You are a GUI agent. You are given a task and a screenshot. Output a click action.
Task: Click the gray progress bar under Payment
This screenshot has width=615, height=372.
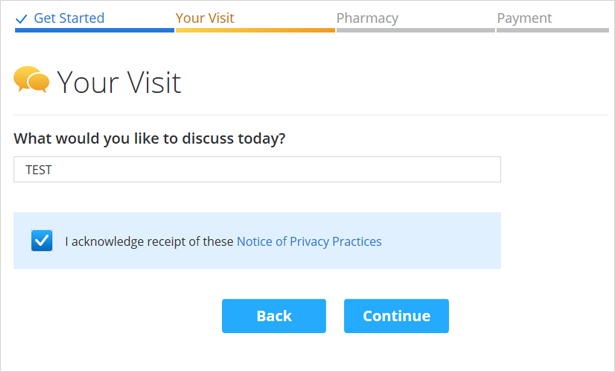pyautogui.click(x=553, y=30)
